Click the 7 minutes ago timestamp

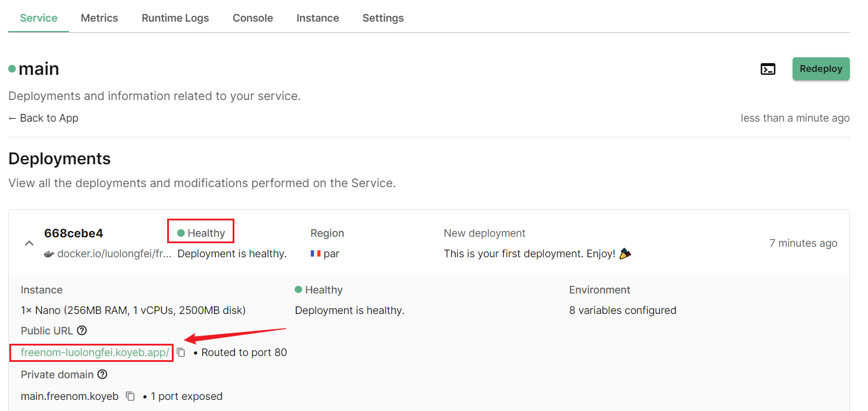[x=803, y=243]
